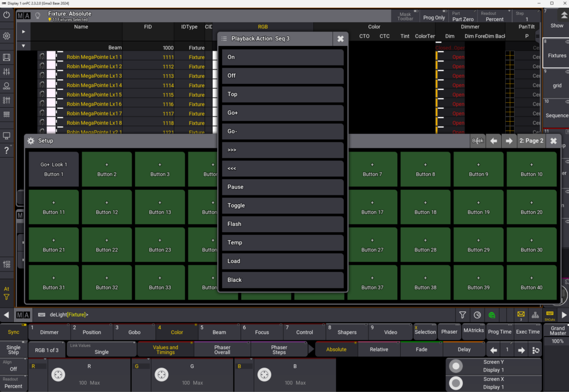Open the ShCuts keyboard shortcuts icon
This screenshot has height=392, width=569.
[x=550, y=315]
